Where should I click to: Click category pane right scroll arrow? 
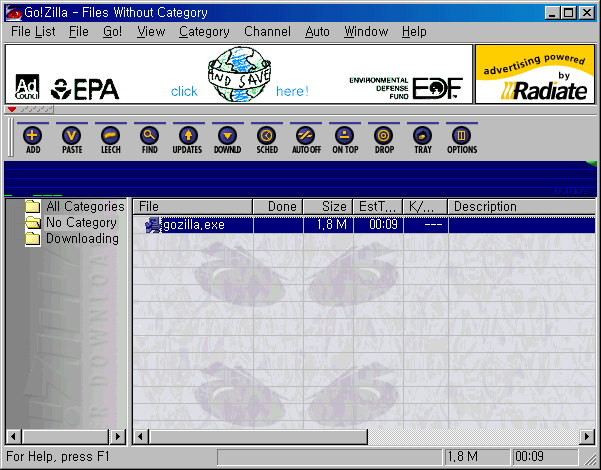coord(118,436)
